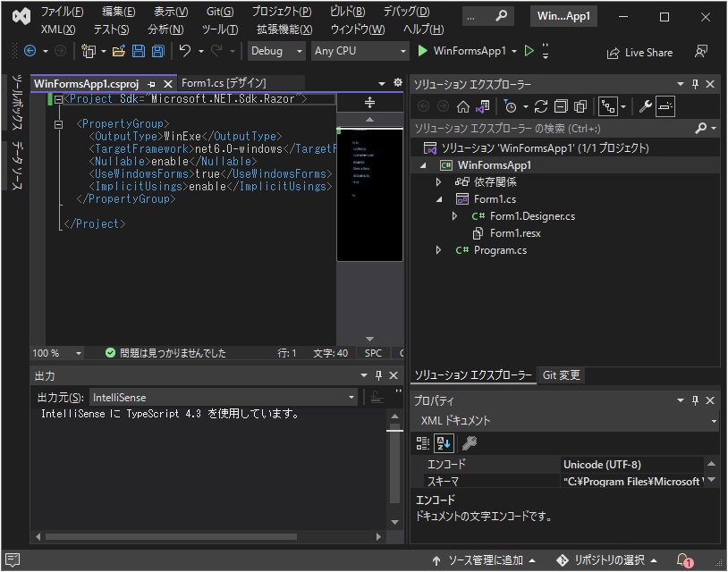Open the IntelliSense output source dropdown

(x=224, y=398)
